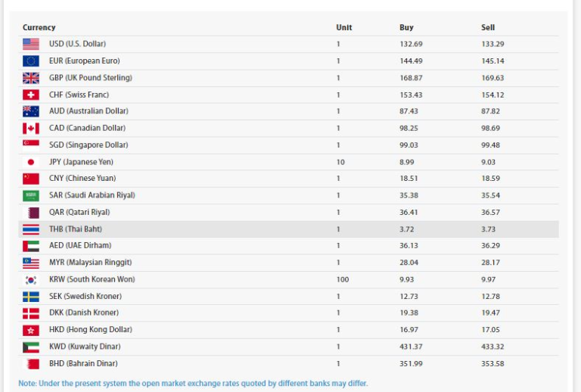
Task: Click the Currency column header
Action: 39,28
